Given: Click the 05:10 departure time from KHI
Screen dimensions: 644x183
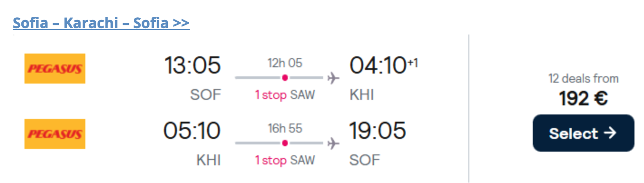Looking at the screenshot, I should pyautogui.click(x=192, y=131).
